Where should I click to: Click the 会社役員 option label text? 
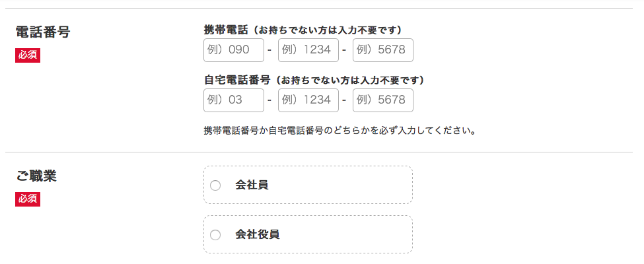(x=258, y=235)
